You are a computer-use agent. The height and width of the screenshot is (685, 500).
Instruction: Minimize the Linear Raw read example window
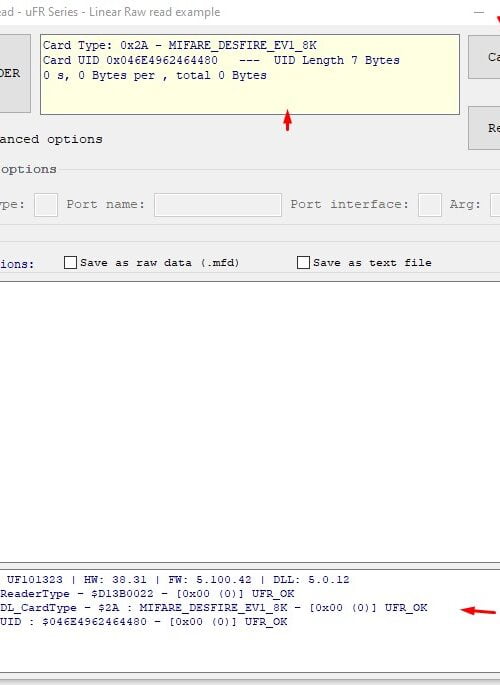point(479,12)
